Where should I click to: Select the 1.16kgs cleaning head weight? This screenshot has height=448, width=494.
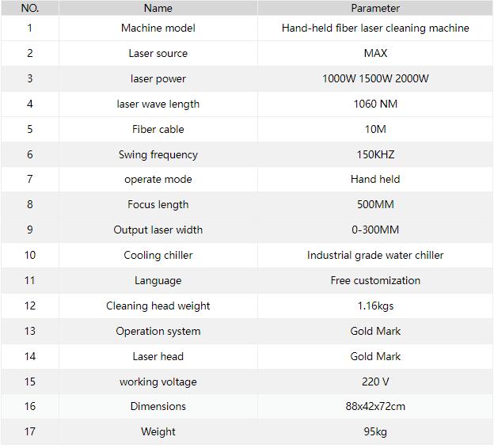pos(375,306)
